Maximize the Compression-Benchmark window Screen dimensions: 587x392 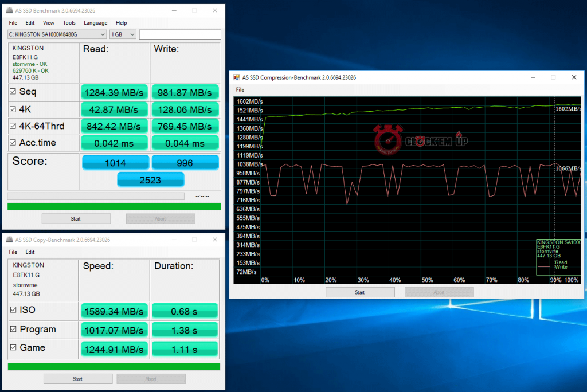coord(553,77)
